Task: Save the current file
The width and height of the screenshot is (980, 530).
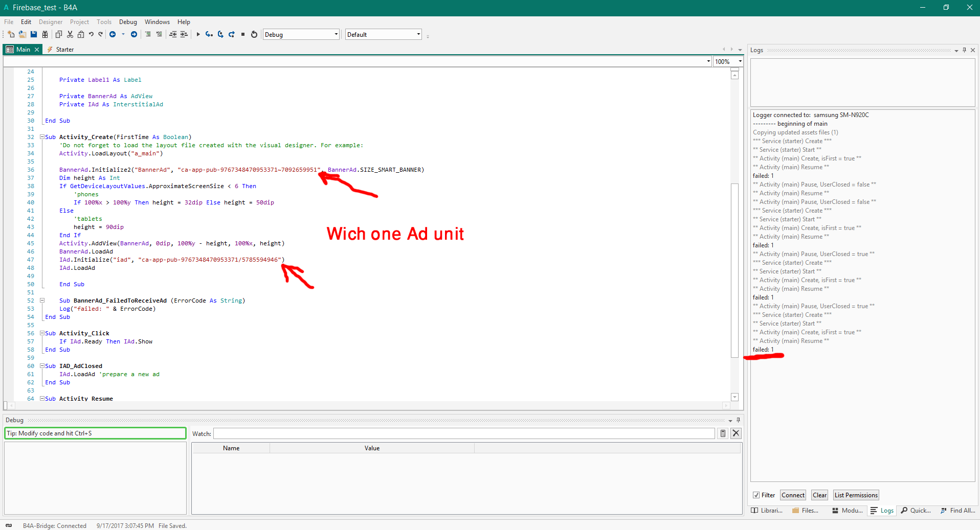Action: coord(33,34)
